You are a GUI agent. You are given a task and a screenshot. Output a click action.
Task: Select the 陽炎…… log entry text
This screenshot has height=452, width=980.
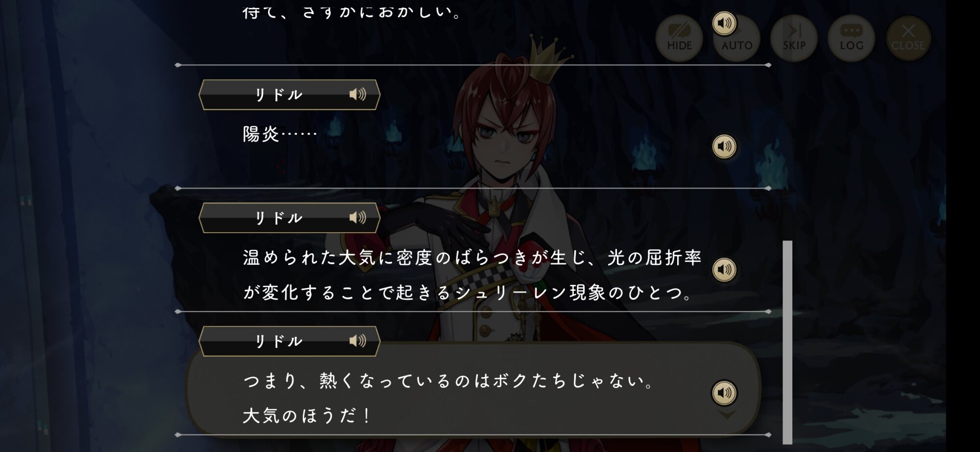click(280, 134)
